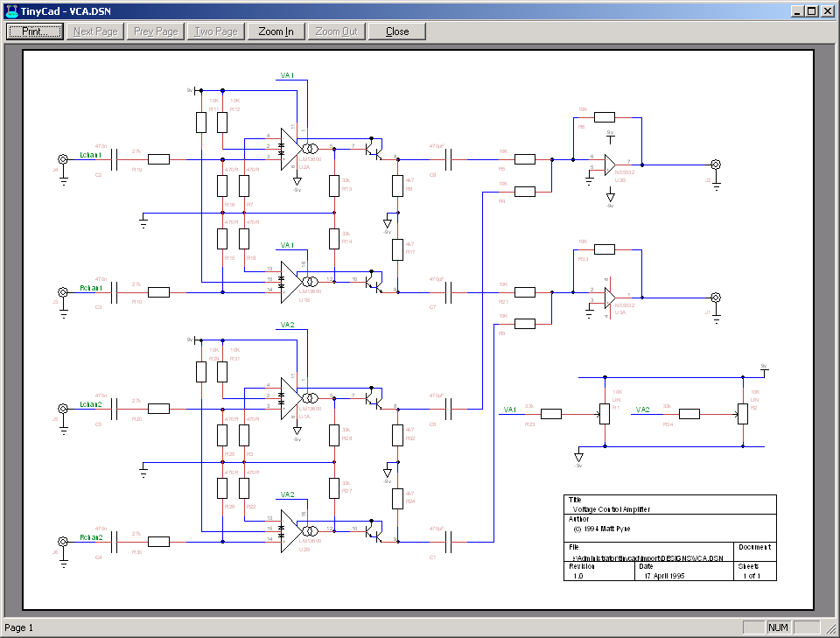Click the Lchan1 input label
This screenshot has height=638, width=840.
[90, 155]
